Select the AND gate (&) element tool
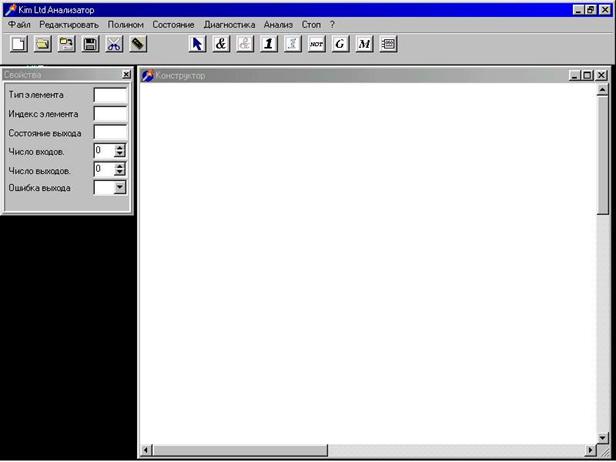Screen dimensions: 616x462 coord(221,44)
